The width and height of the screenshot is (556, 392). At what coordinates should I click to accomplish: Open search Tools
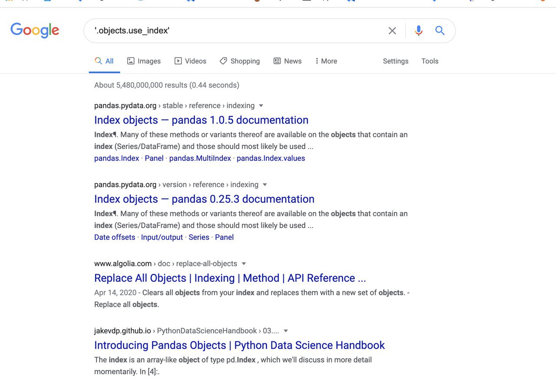click(430, 61)
